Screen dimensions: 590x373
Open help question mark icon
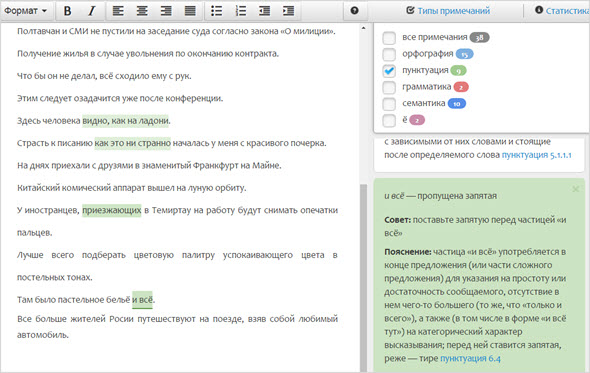(x=354, y=11)
